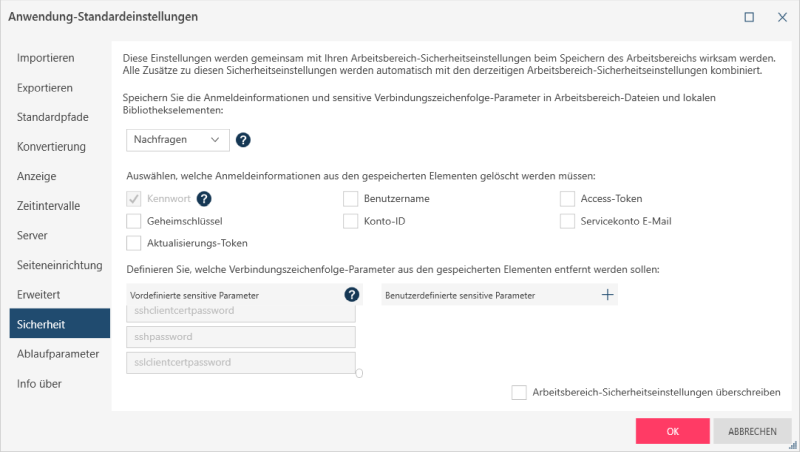
Task: Confirm settings with the OK button
Action: pyautogui.click(x=672, y=431)
